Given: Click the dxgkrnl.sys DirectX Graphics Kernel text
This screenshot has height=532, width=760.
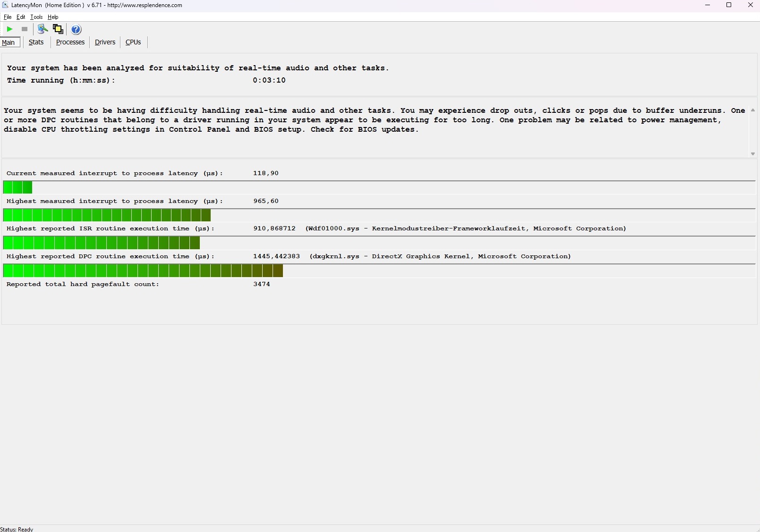Looking at the screenshot, I should pyautogui.click(x=440, y=256).
